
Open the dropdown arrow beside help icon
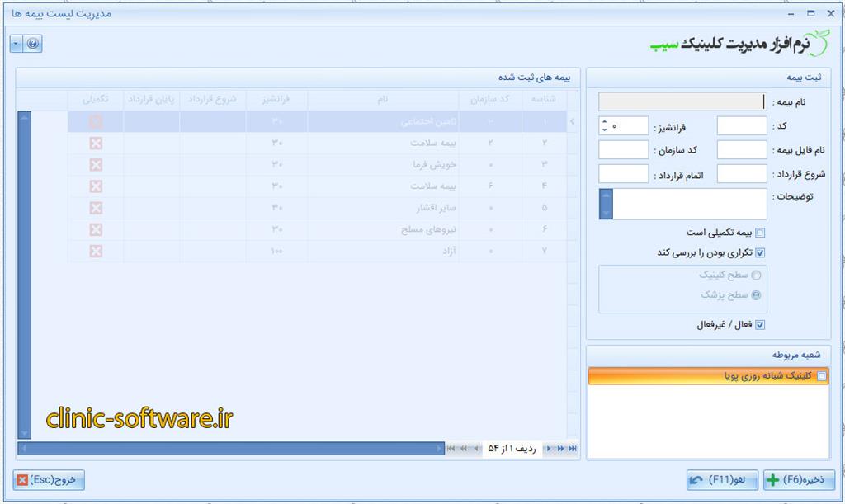(17, 44)
